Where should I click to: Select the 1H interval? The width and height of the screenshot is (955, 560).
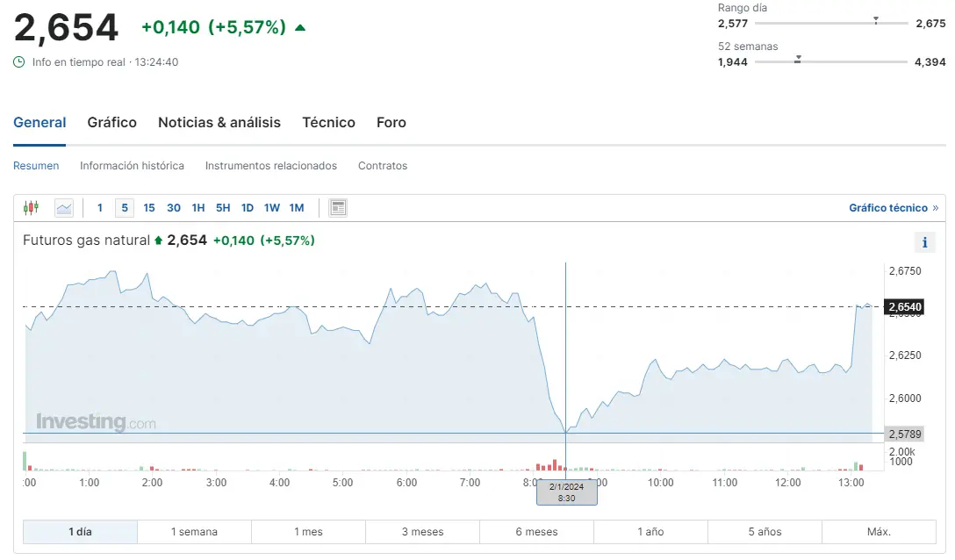point(198,208)
